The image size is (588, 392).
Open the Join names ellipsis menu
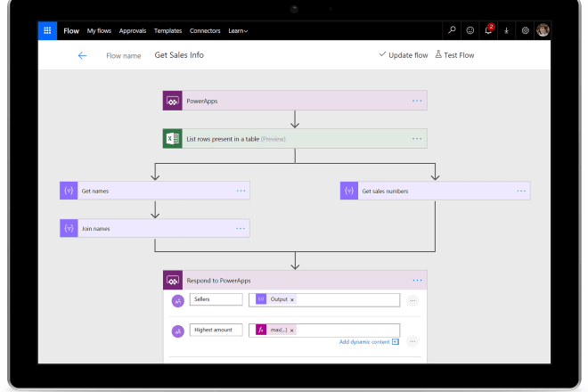241,228
